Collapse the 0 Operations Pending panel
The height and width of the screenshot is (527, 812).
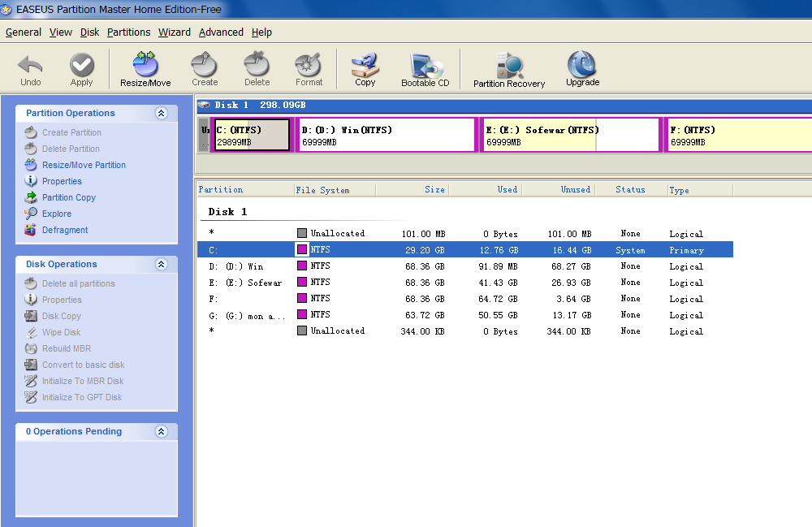pos(161,432)
